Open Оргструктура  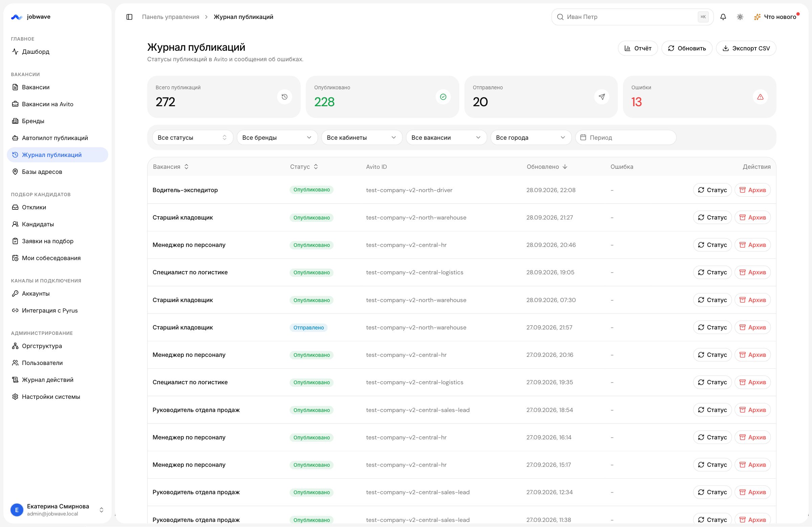(x=57, y=346)
